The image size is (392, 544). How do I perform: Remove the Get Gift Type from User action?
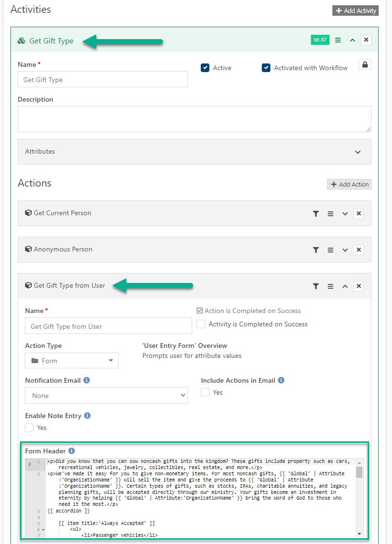pyautogui.click(x=359, y=286)
